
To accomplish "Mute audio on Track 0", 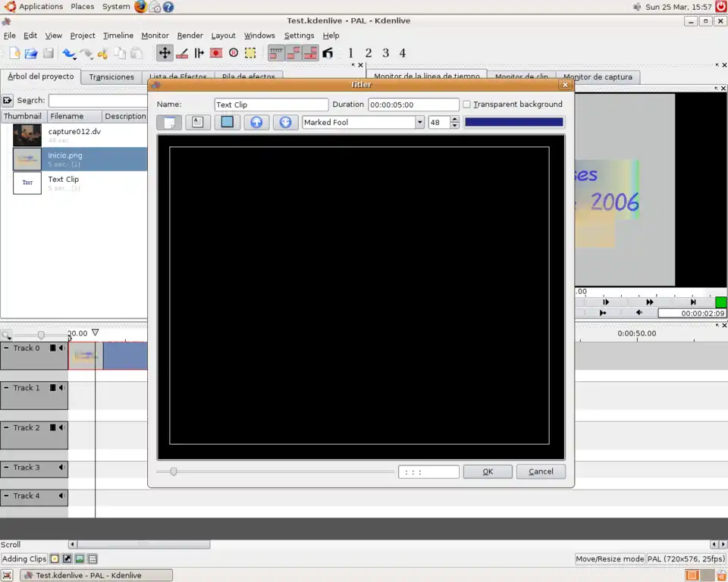I will tap(61, 348).
